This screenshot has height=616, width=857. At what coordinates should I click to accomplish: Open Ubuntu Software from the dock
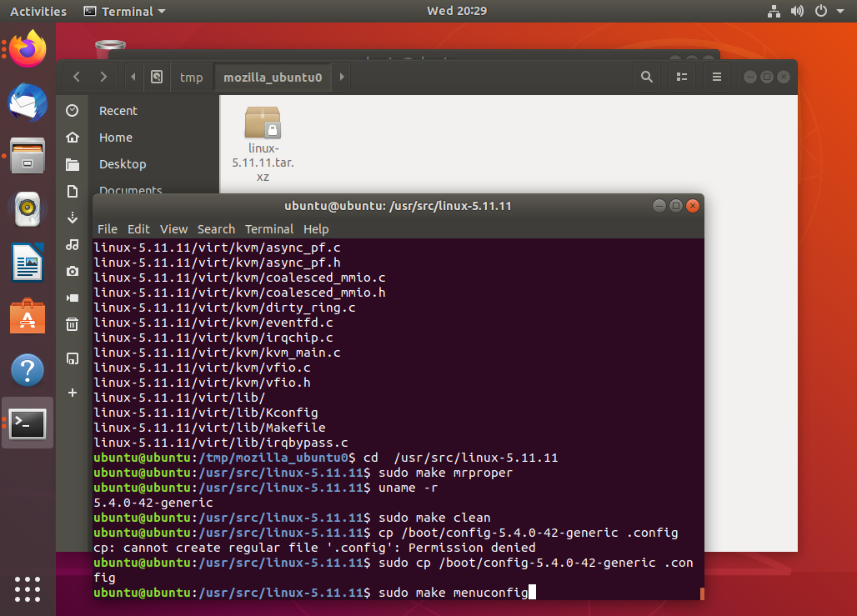[28, 317]
